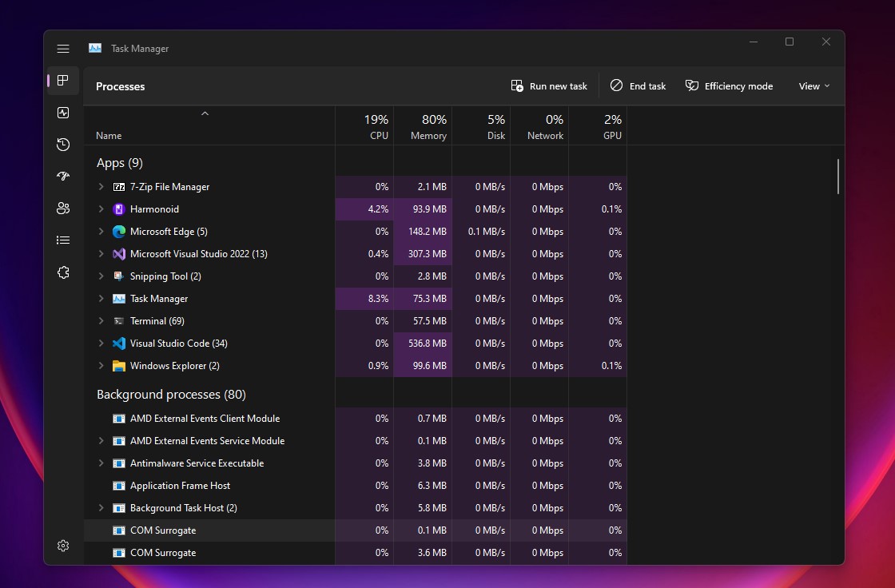The image size is (895, 588).
Task: Click the 0.1 MB/s disk cell
Action: [x=481, y=231]
